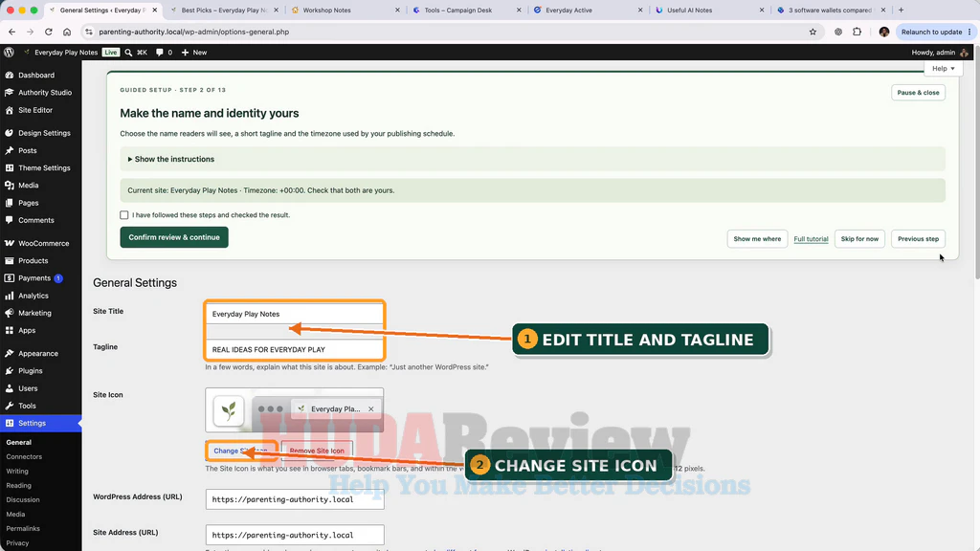The image size is (980, 551).
Task: Open the admin bar search icon
Action: click(x=129, y=53)
